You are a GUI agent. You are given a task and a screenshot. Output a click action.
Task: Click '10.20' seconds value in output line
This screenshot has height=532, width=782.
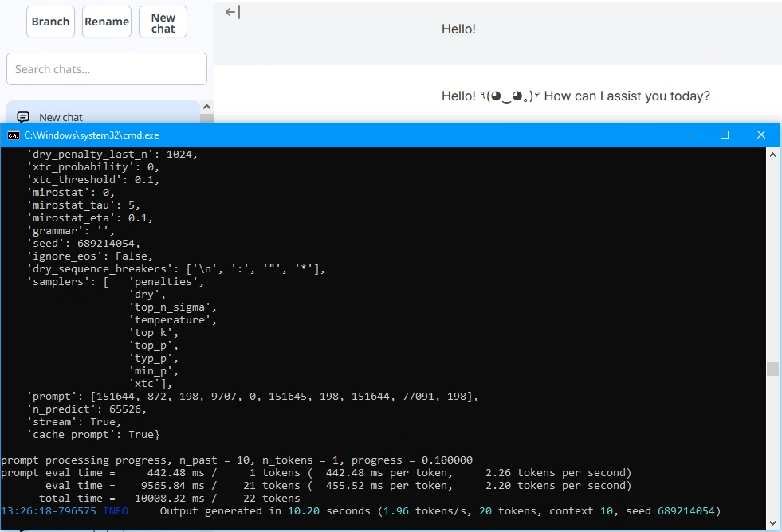tap(303, 511)
